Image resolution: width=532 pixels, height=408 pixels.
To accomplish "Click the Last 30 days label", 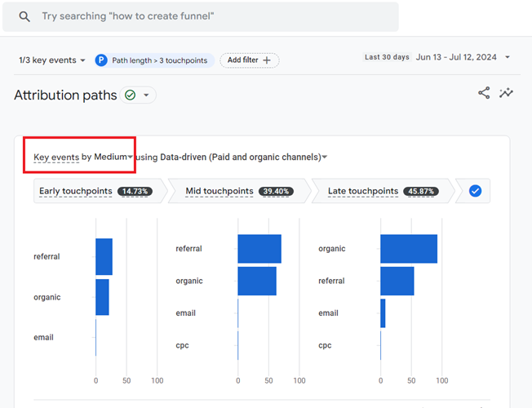I will (387, 57).
